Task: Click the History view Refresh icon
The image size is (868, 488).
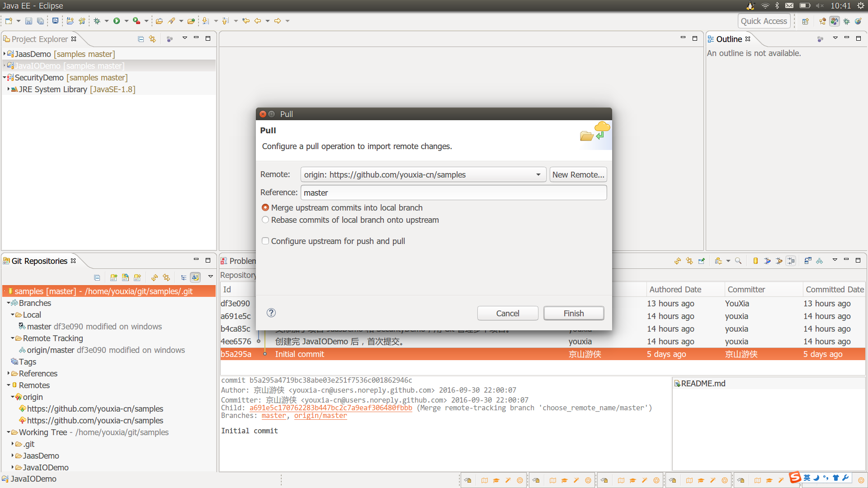Action: pos(677,261)
